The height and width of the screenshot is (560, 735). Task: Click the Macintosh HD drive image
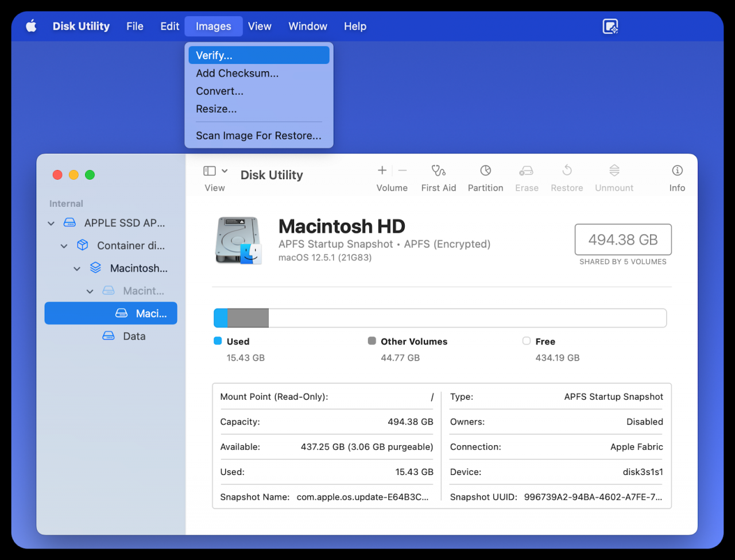pyautogui.click(x=238, y=240)
